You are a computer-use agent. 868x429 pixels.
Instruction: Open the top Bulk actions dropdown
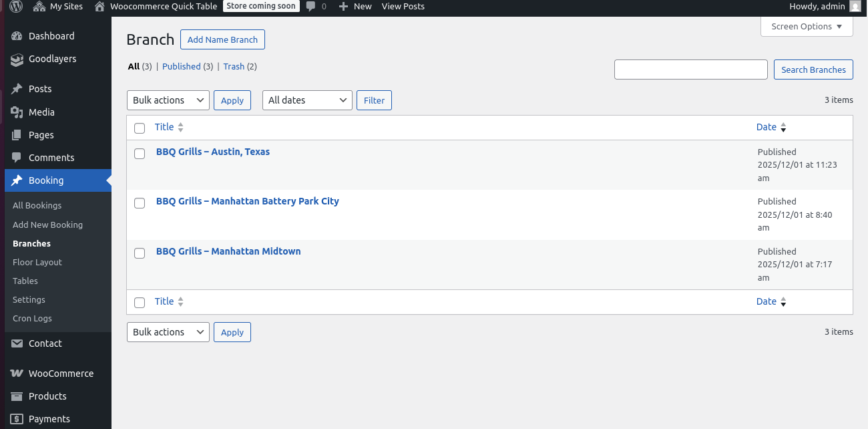pyautogui.click(x=168, y=100)
